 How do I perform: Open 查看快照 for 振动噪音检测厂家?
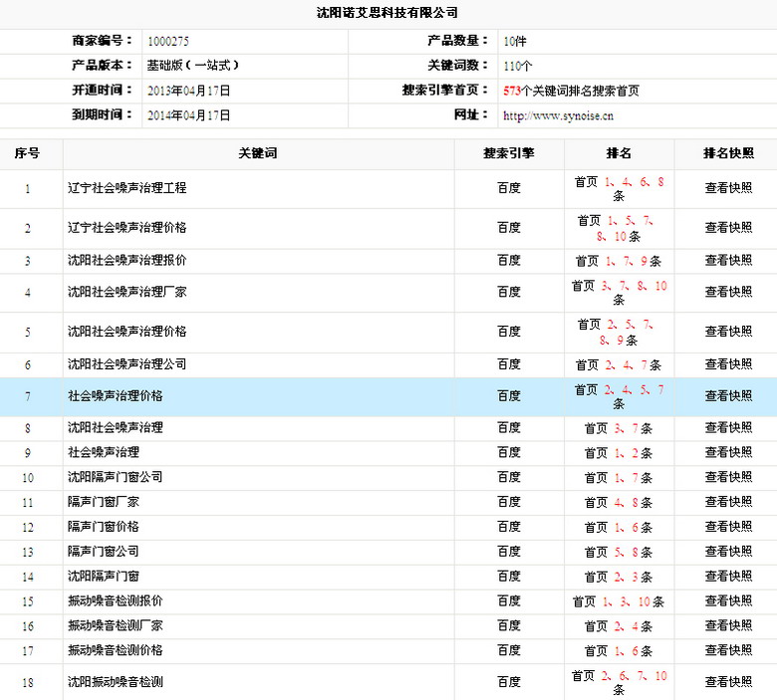[x=728, y=625]
